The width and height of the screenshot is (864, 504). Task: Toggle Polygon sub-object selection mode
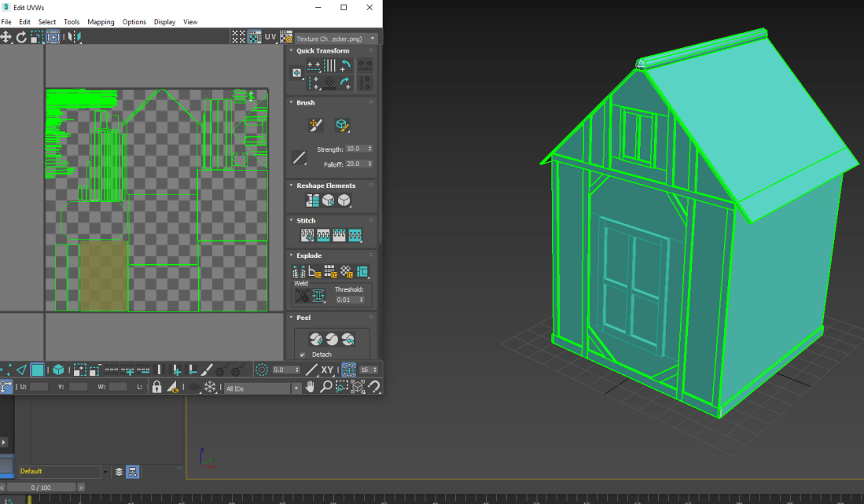click(37, 370)
